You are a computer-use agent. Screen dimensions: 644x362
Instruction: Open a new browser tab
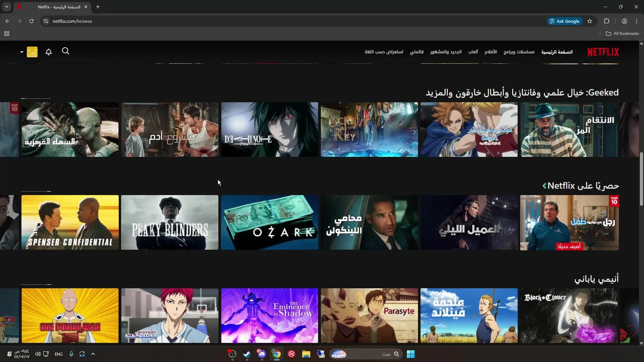[x=98, y=7]
